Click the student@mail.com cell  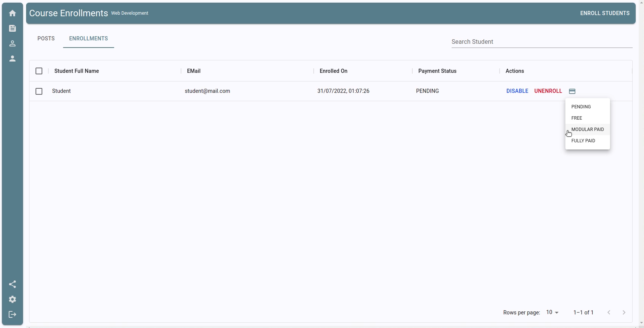coord(207,91)
